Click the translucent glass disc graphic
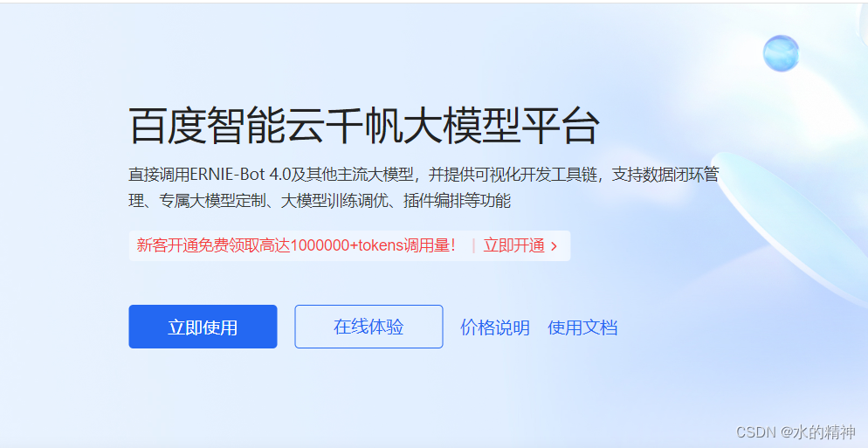The image size is (868, 448). point(792,227)
